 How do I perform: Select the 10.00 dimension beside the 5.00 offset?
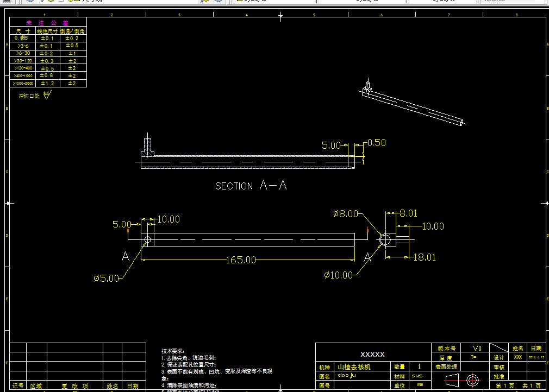(169, 219)
